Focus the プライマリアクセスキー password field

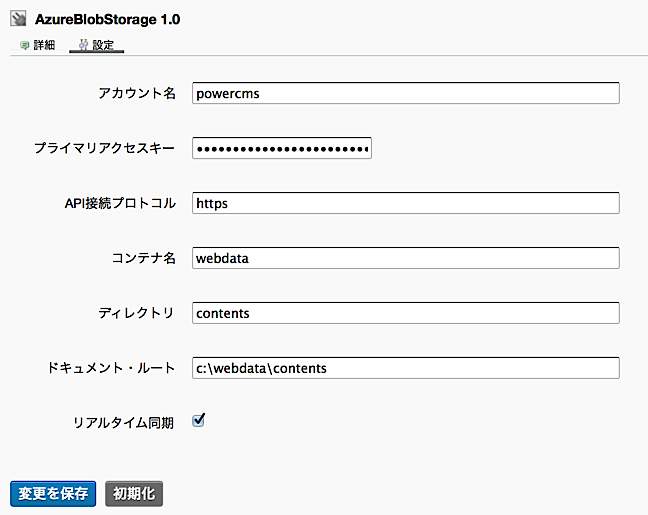pos(282,148)
